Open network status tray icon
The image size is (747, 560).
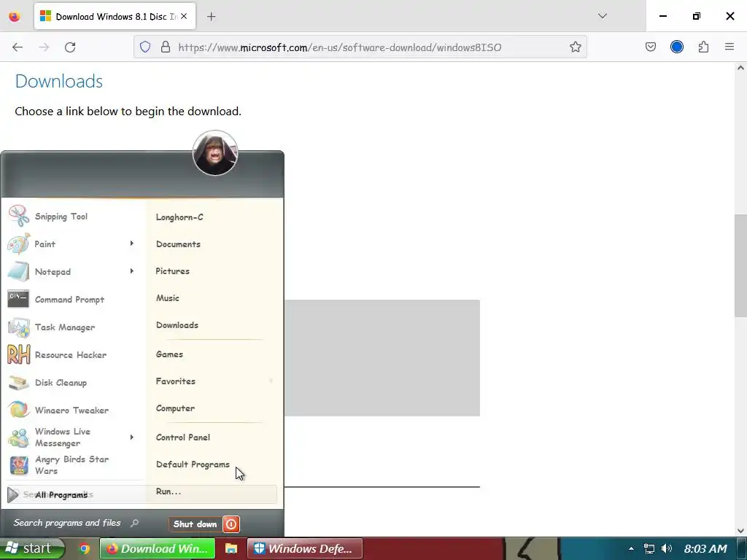pyautogui.click(x=649, y=548)
